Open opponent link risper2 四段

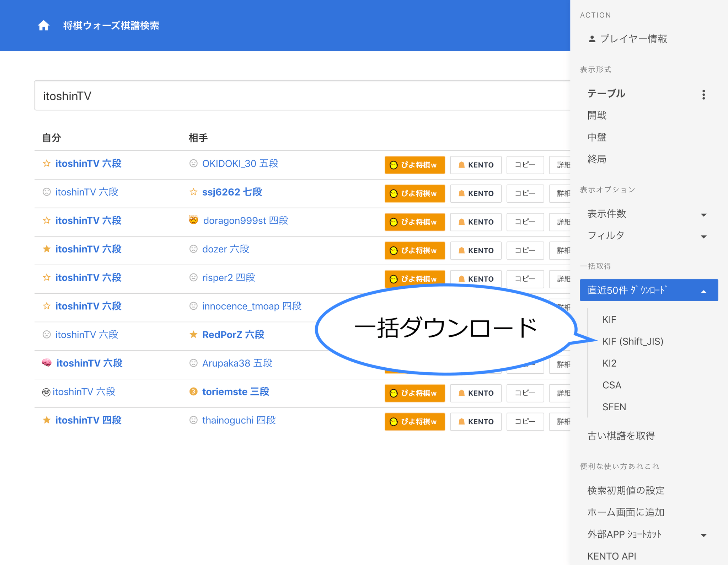coord(229,277)
